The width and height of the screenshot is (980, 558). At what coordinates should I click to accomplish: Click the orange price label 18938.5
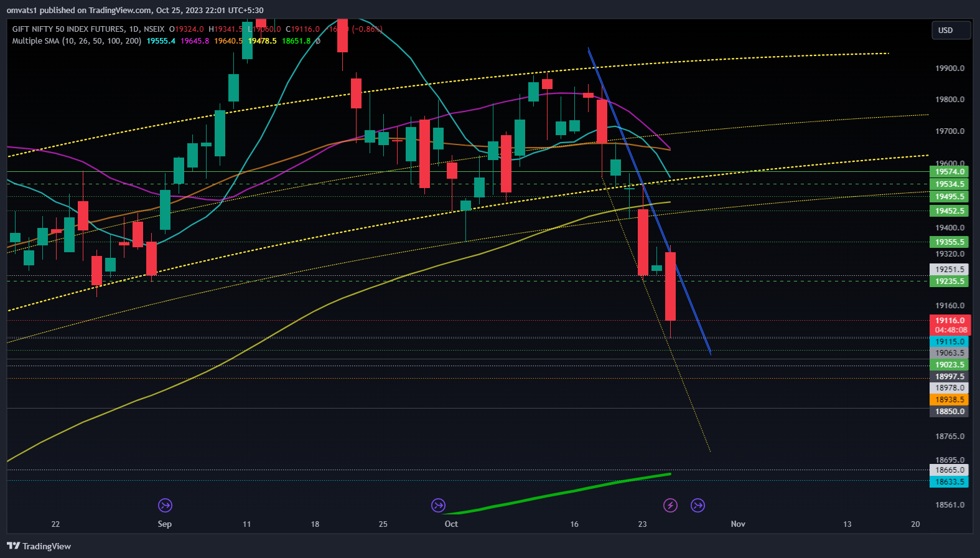pyautogui.click(x=950, y=400)
